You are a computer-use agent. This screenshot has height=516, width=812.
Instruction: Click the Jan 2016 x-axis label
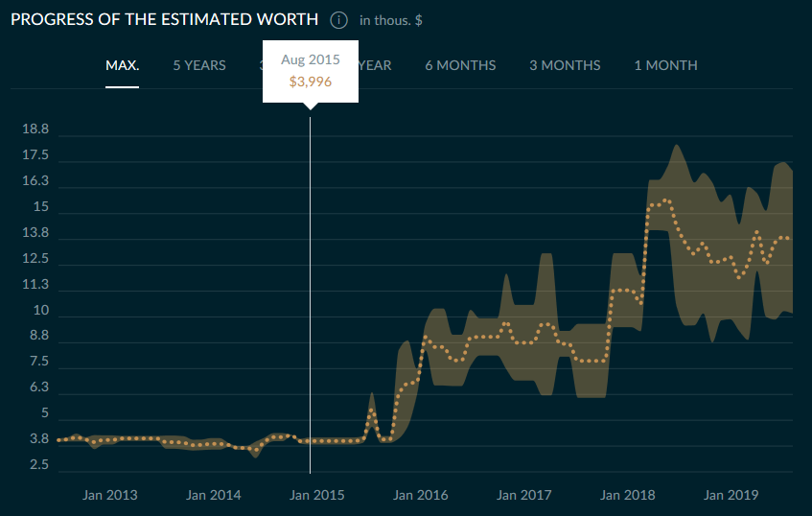pyautogui.click(x=420, y=495)
